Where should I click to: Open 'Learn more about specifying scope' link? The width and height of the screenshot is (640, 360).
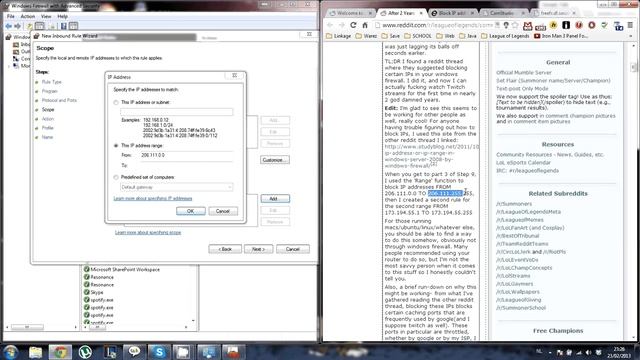148,232
